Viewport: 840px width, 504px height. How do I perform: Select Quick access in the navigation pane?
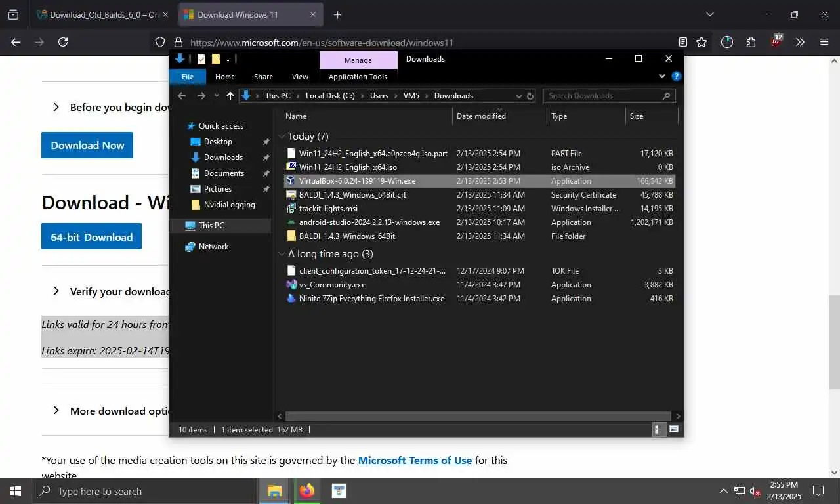[x=221, y=126]
